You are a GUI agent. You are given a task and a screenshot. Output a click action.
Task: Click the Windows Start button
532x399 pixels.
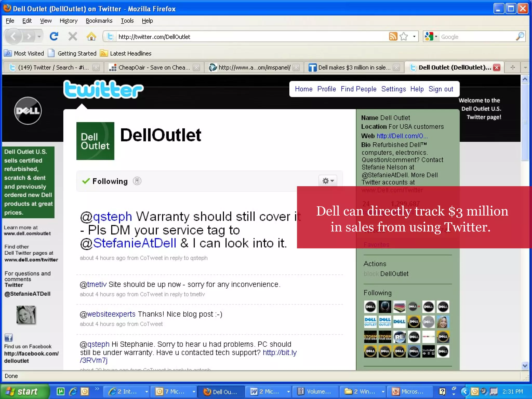point(25,391)
